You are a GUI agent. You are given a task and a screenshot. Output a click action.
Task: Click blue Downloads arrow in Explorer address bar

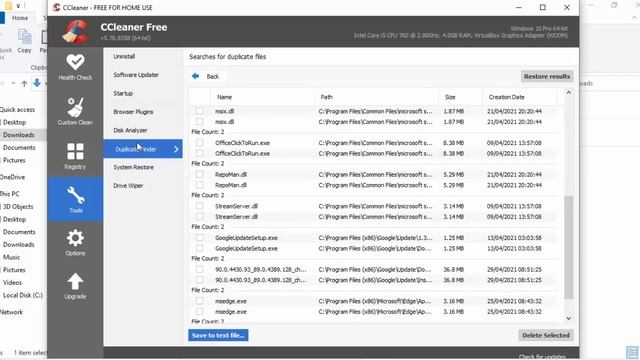(x=37, y=83)
